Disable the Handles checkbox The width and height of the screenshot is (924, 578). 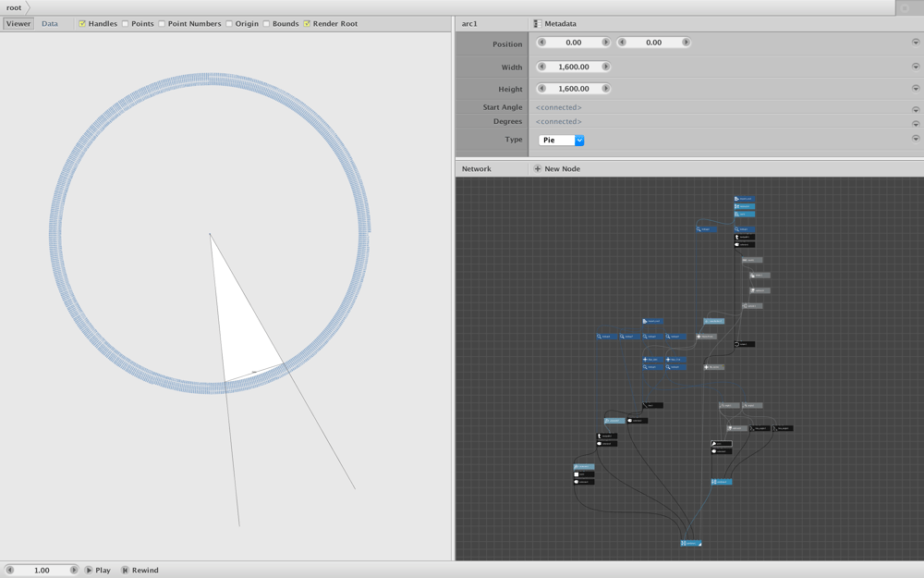[82, 24]
